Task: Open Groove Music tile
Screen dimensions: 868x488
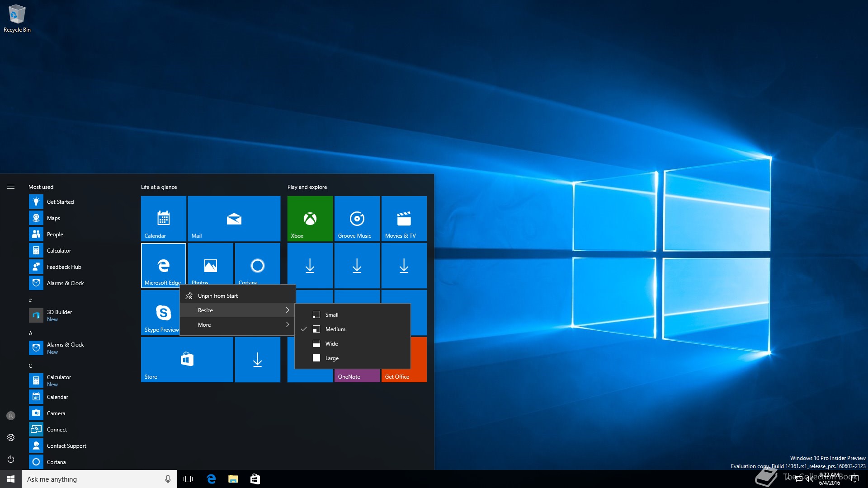Action: point(357,218)
